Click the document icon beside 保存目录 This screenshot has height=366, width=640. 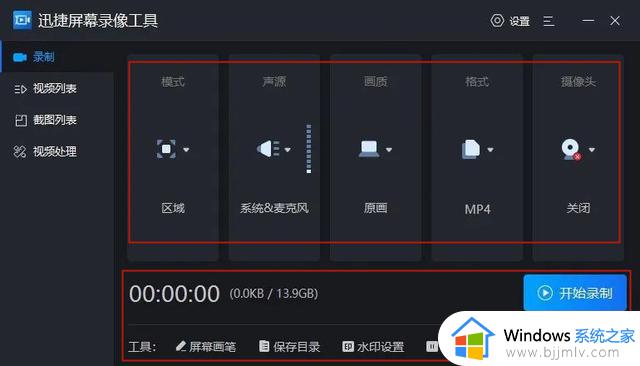point(264,346)
